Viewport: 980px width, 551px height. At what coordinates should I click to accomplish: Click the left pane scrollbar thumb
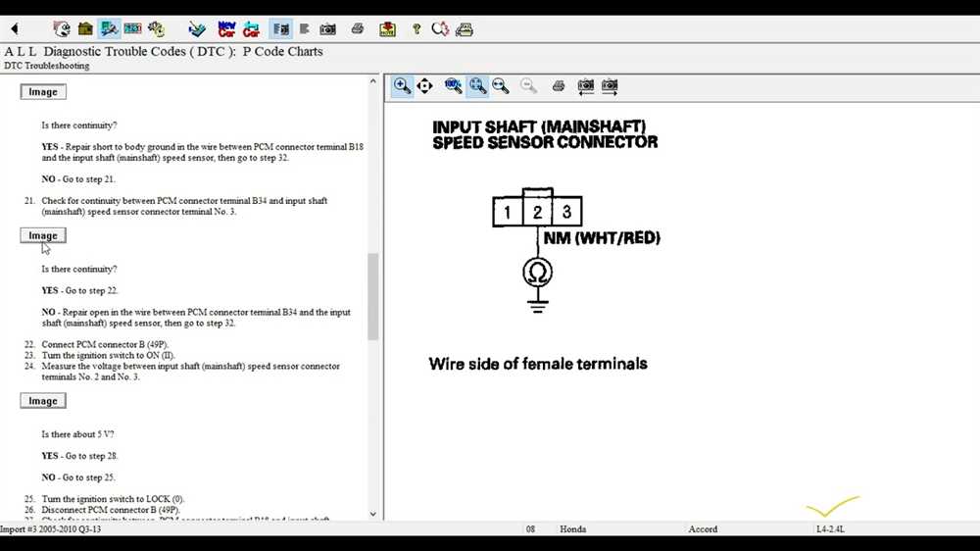pos(373,296)
